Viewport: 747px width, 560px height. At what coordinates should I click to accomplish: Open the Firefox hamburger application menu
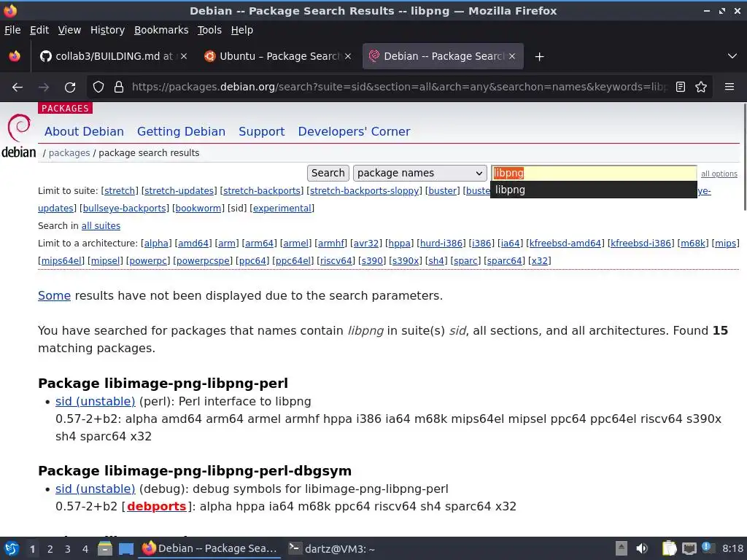point(729,87)
